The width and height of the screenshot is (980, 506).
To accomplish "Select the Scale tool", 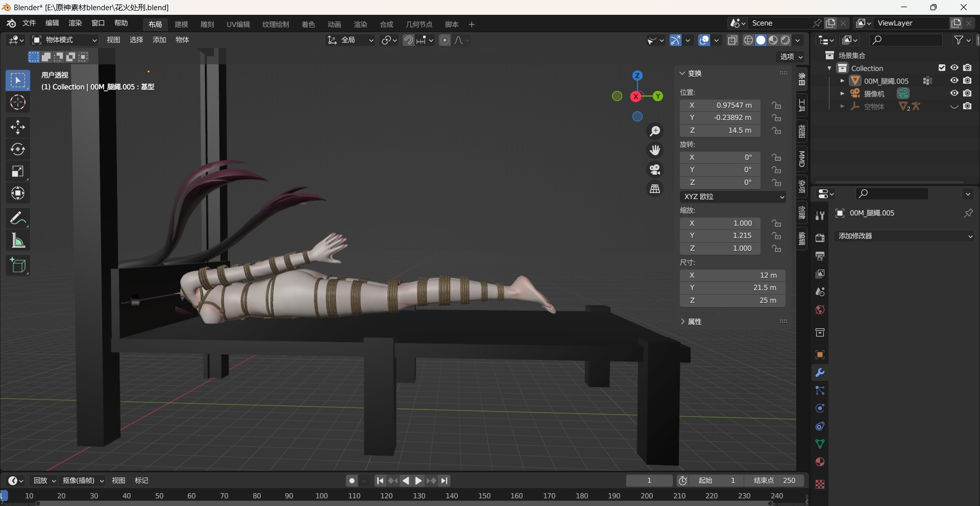I will tap(18, 171).
